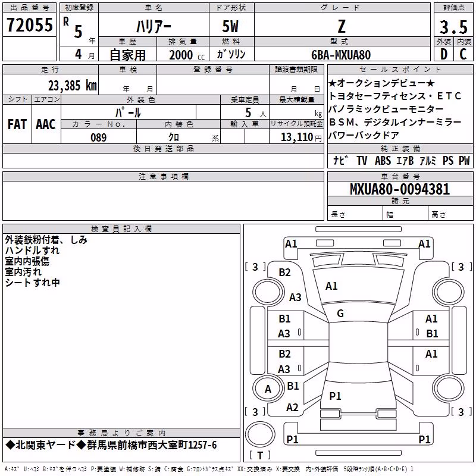476x476 pixels.
Task: Click the G mark on the windshield
Action: point(340,314)
